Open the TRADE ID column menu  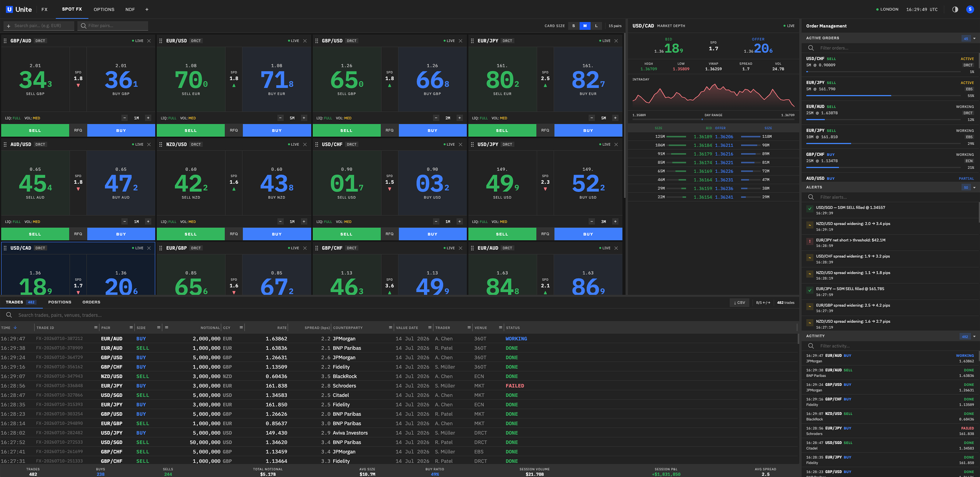[x=96, y=327]
